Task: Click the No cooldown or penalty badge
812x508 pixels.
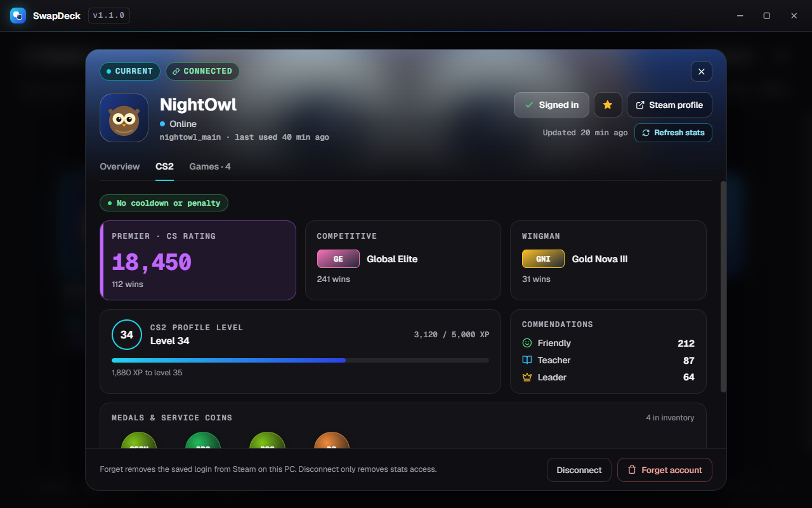Action: click(164, 203)
